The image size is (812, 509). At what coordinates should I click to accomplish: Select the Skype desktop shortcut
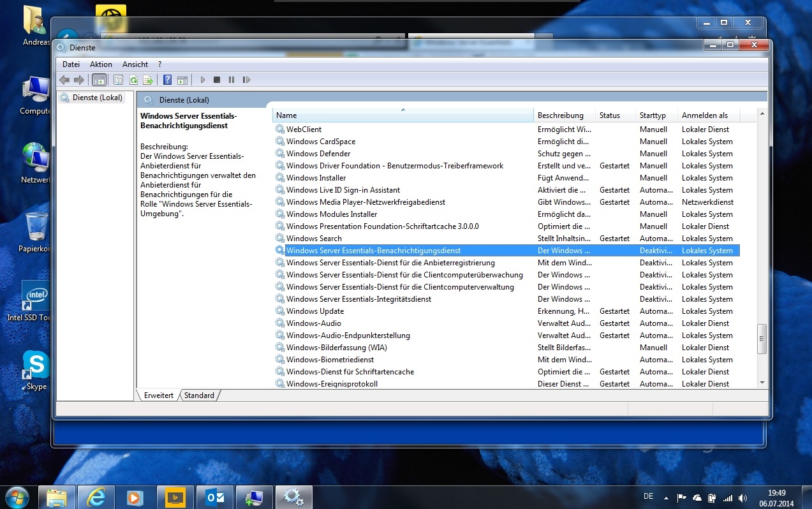pos(36,370)
